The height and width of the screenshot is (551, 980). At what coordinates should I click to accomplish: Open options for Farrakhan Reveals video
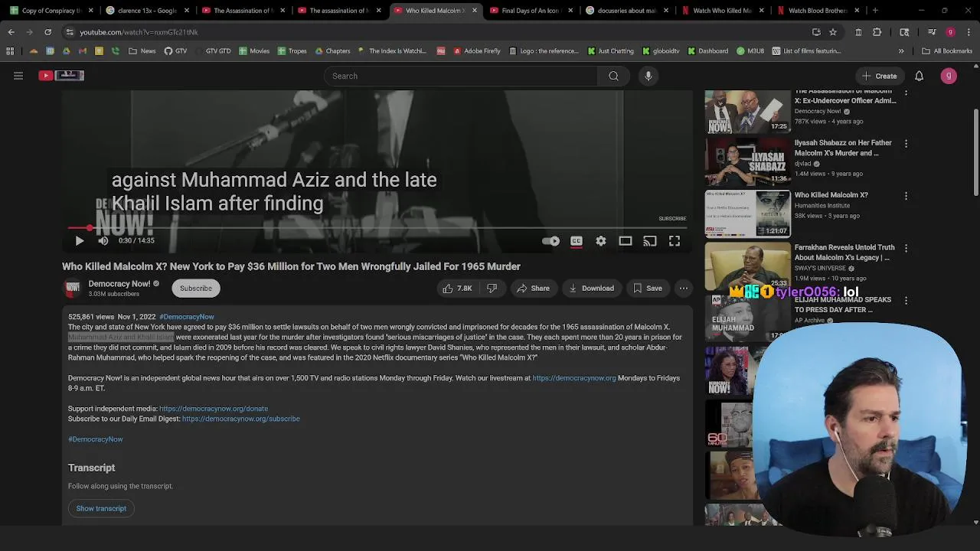[x=906, y=248]
